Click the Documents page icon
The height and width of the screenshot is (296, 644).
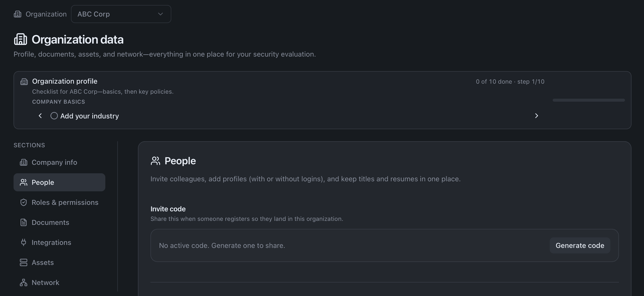click(24, 222)
